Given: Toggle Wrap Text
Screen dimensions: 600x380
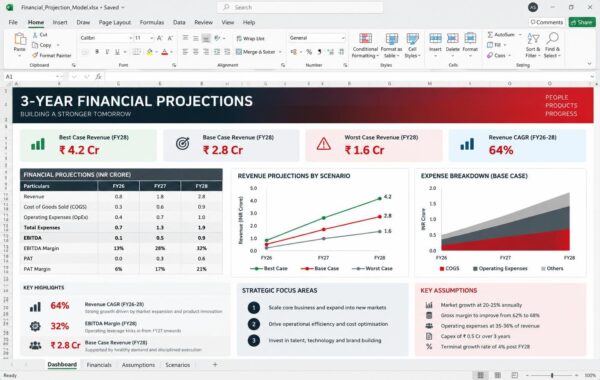Looking at the screenshot, I should [250, 38].
